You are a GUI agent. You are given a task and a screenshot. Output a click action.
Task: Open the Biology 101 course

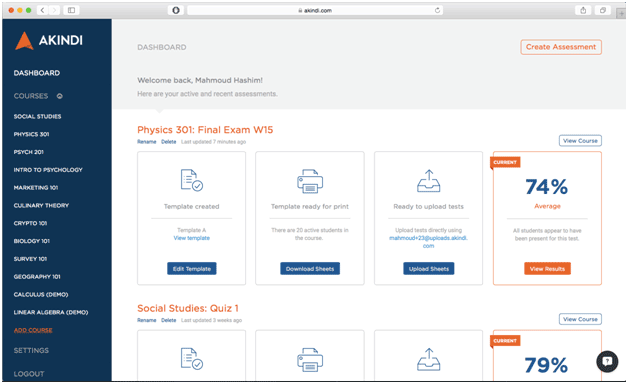coord(32,241)
